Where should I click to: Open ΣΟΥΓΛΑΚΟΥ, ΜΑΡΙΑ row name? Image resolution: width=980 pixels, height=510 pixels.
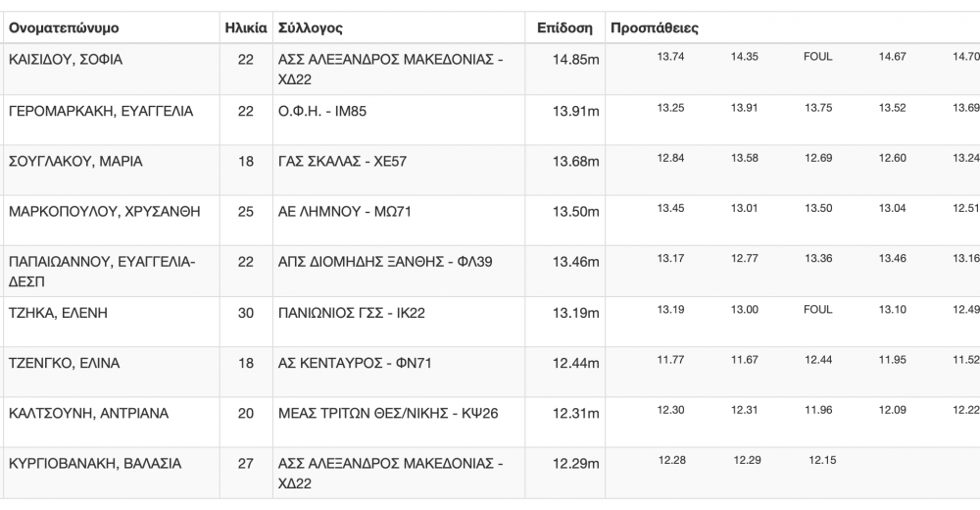(x=75, y=162)
